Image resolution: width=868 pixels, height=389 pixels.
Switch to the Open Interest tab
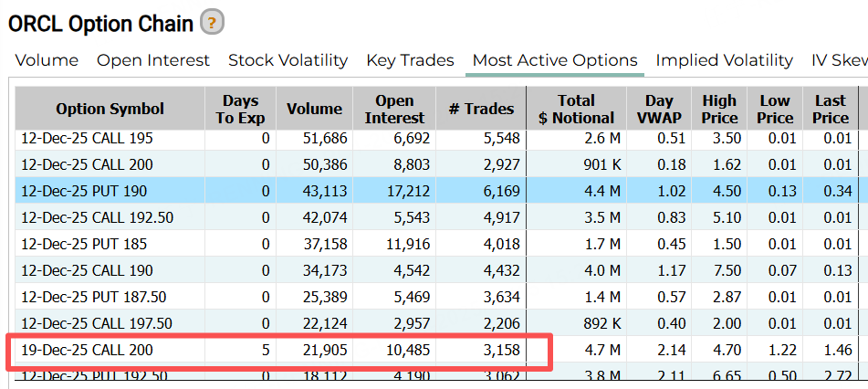click(153, 60)
